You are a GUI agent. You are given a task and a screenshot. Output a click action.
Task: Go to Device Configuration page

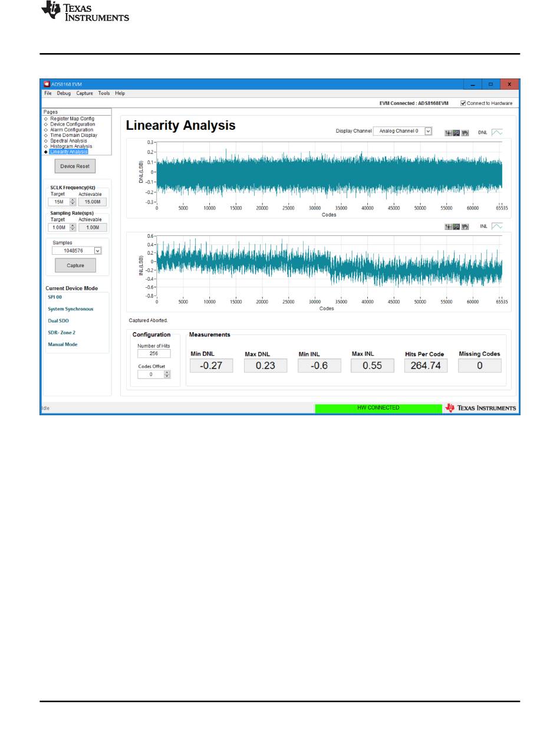[x=73, y=124]
